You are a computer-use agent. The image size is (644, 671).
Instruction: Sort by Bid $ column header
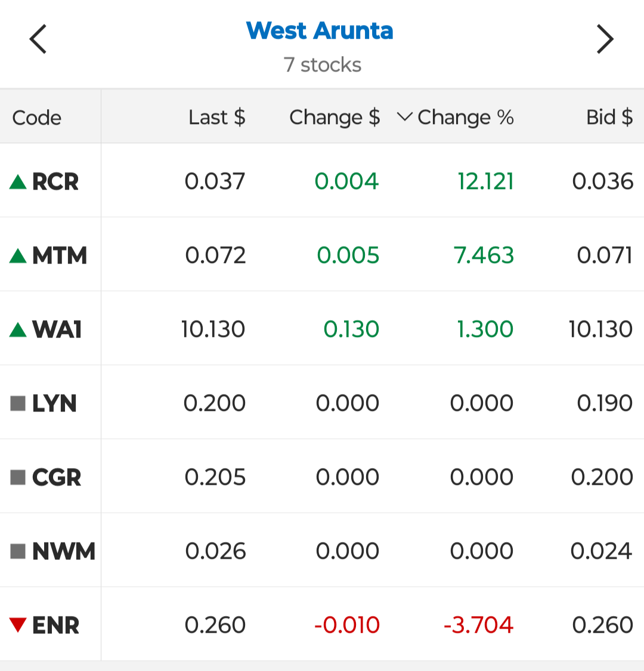coord(609,117)
